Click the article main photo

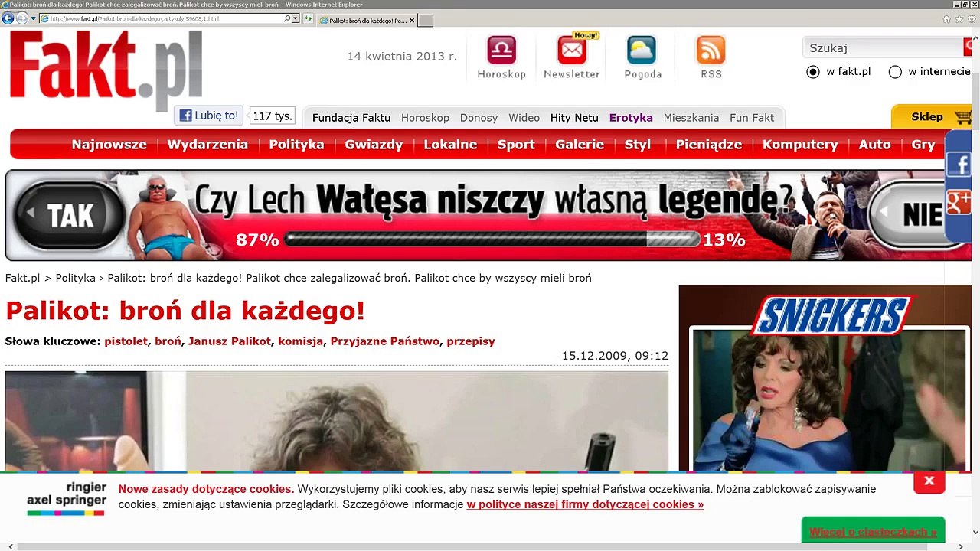point(337,422)
